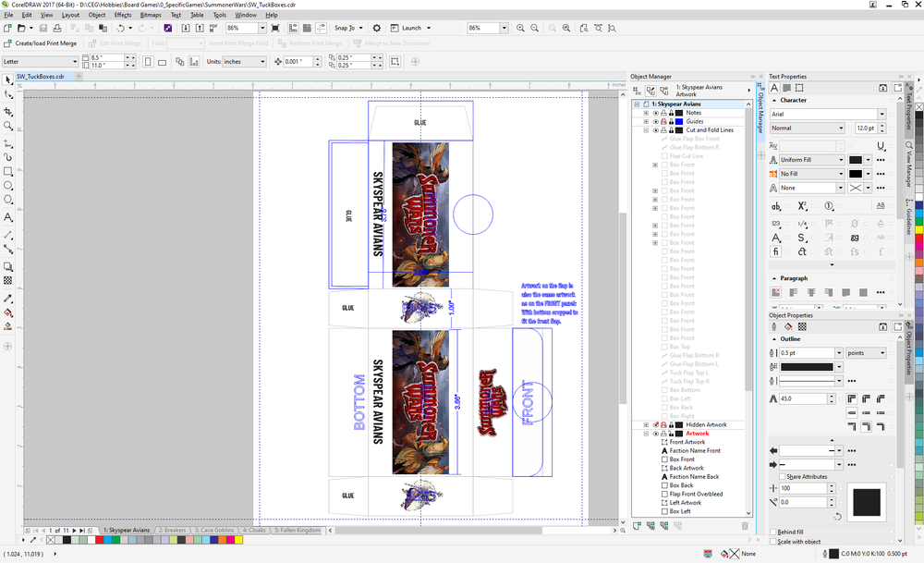Image resolution: width=924 pixels, height=563 pixels.
Task: Toggle lock icon of Notes layer
Action: tap(671, 113)
